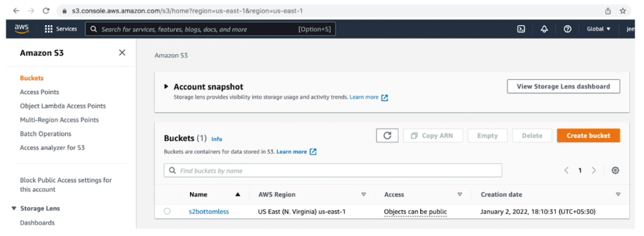
Task: Click the Find buckets by name field
Action: point(333,171)
